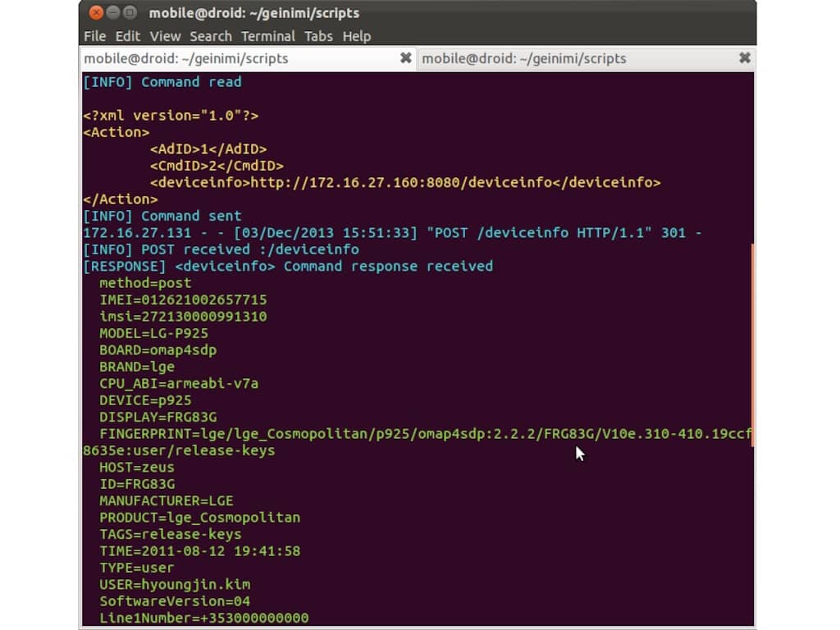Click the 'SoftwareVersion=04' line
840x630 pixels.
point(175,601)
